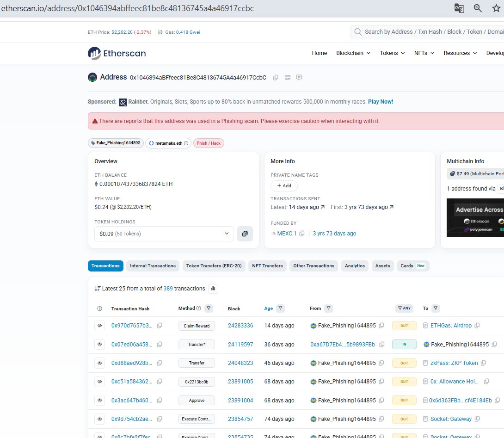Filter transactions by To address
This screenshot has height=438, width=504.
click(x=436, y=308)
